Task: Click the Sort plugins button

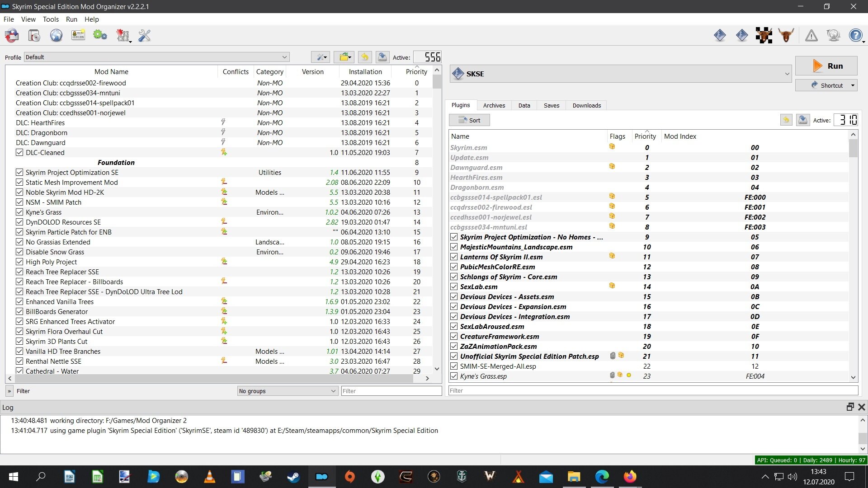Action: coord(469,120)
